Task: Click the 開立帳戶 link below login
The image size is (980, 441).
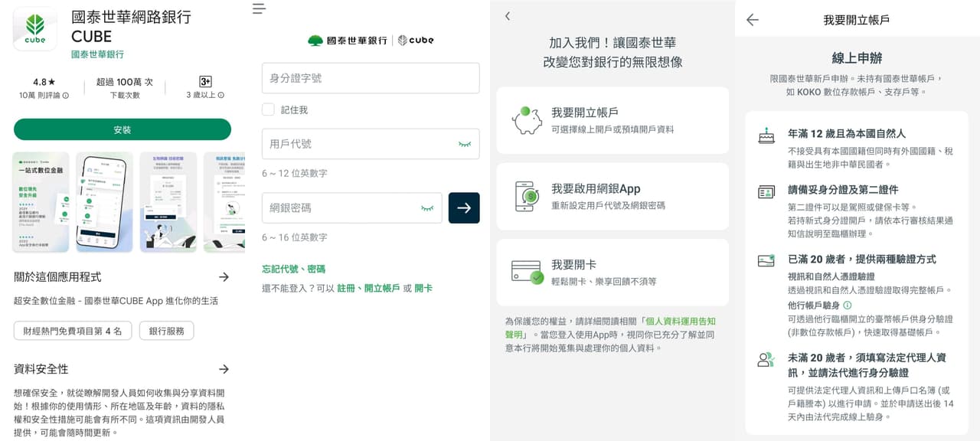Action: 382,288
